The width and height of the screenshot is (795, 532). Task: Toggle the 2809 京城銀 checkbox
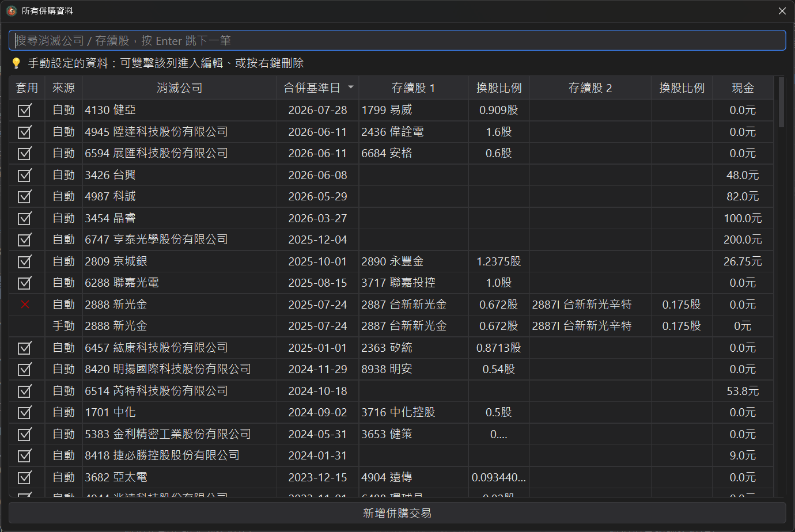coord(24,261)
